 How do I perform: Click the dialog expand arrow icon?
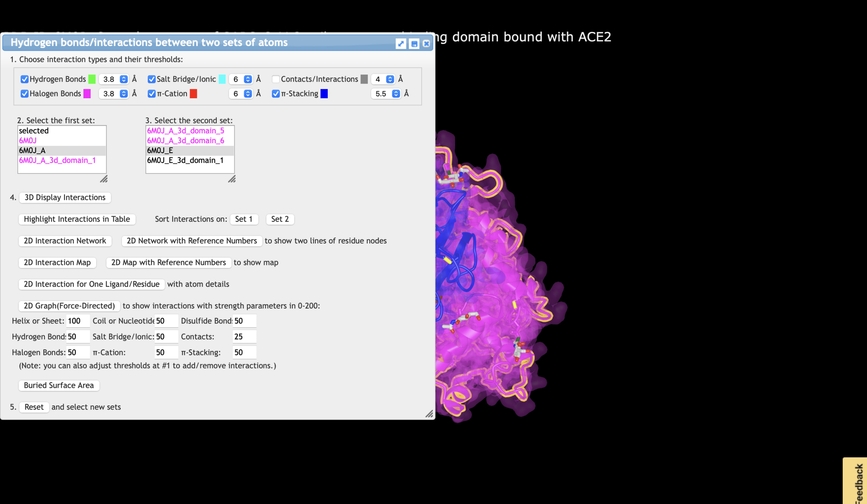[400, 44]
